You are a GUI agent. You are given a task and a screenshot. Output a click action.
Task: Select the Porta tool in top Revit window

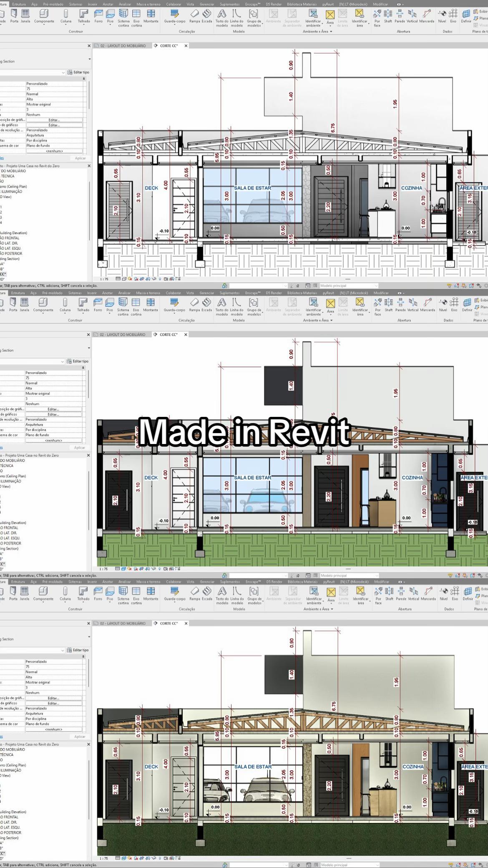pos(14,16)
